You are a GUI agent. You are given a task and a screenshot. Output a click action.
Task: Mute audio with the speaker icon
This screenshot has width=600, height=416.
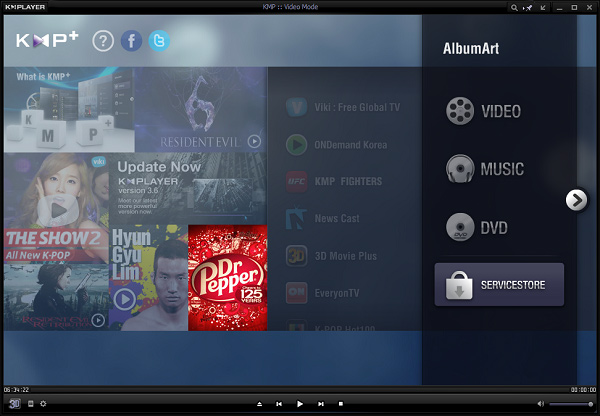[x=541, y=404]
